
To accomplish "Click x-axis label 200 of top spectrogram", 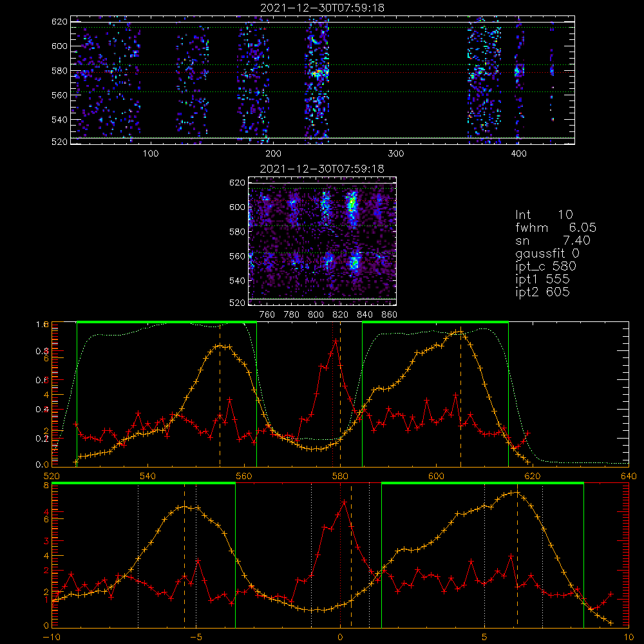I will point(273,154).
